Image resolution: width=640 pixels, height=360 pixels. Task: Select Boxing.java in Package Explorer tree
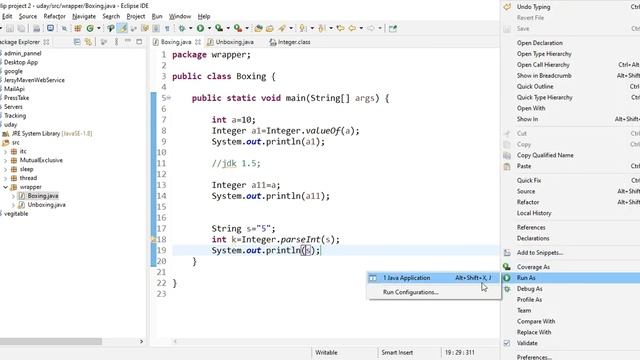click(x=42, y=196)
